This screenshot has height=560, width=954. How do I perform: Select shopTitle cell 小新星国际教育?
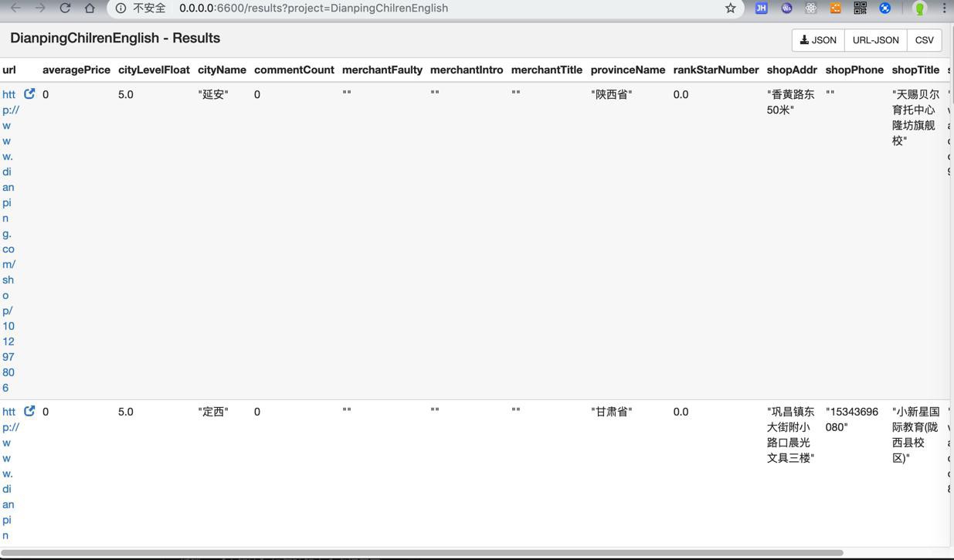click(916, 435)
